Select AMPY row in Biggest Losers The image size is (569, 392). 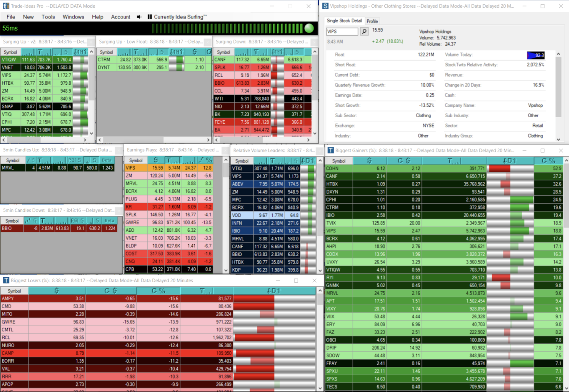(x=8, y=298)
